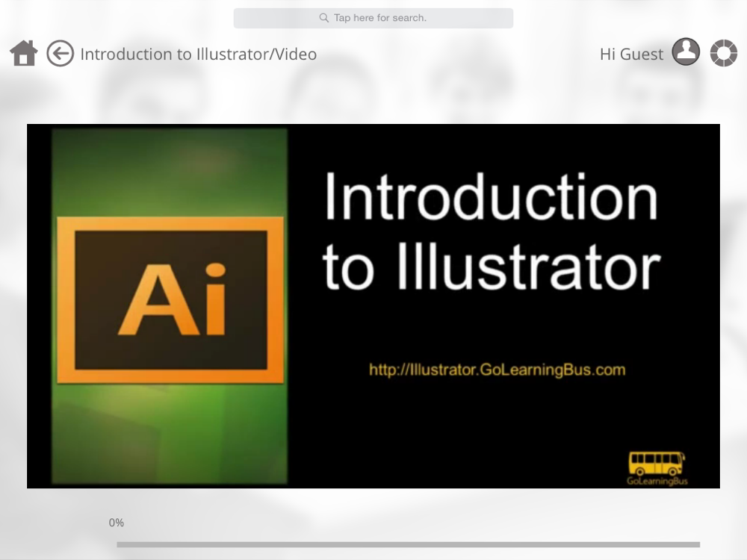The height and width of the screenshot is (560, 747).
Task: Click the 0% progress label
Action: pos(117,523)
